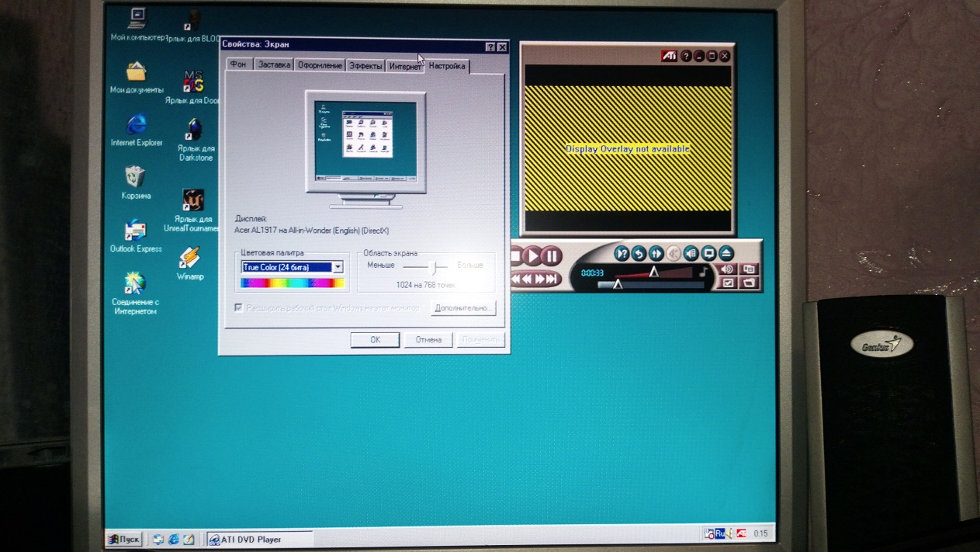The height and width of the screenshot is (552, 980).
Task: Click the DVD Player seek position handle
Action: [x=618, y=284]
